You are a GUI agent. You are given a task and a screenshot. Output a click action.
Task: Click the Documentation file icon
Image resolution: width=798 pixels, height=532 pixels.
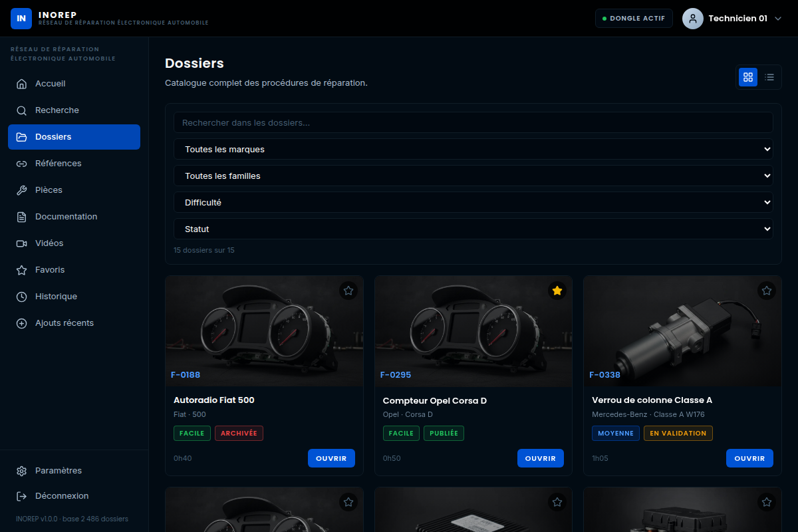(22, 217)
